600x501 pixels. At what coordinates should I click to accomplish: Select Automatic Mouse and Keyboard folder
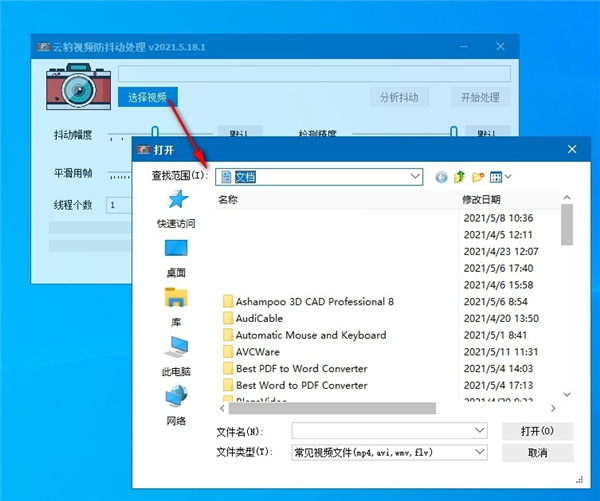click(305, 335)
